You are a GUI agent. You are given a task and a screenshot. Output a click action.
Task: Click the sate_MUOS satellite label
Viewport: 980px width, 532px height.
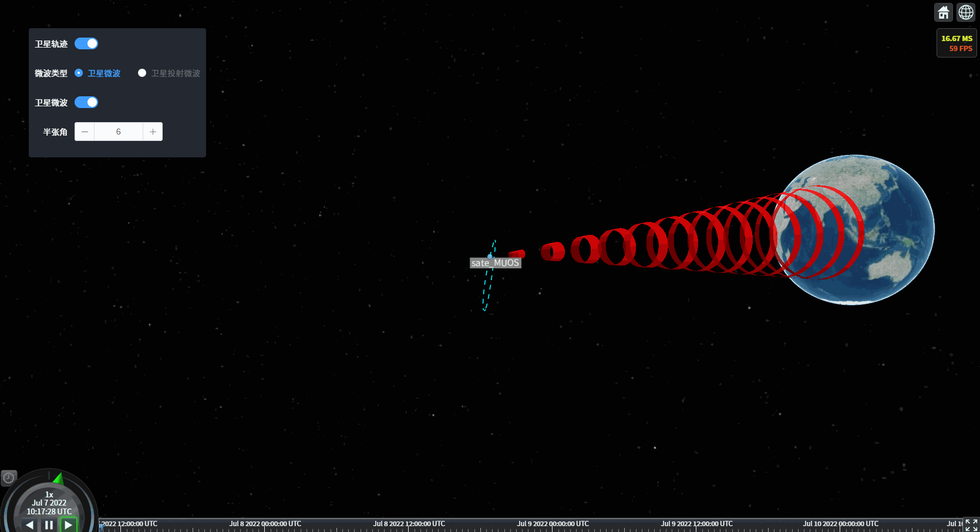(495, 262)
